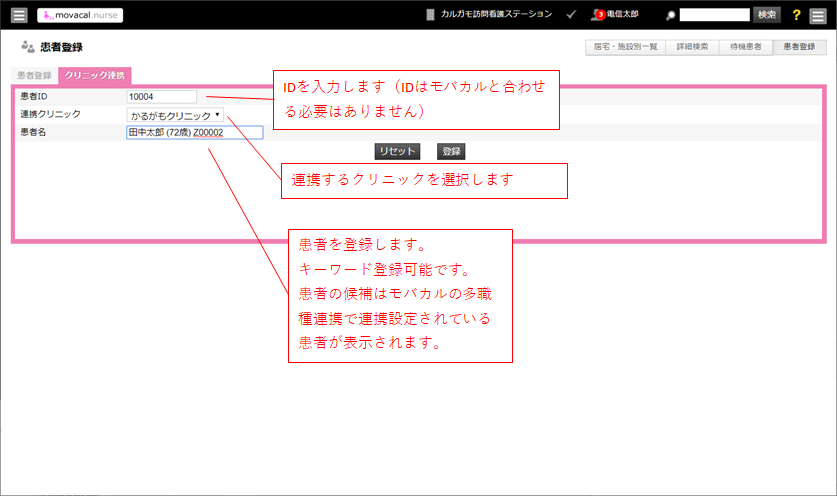Click the magnifier search icon
The image size is (837, 496).
tap(670, 15)
